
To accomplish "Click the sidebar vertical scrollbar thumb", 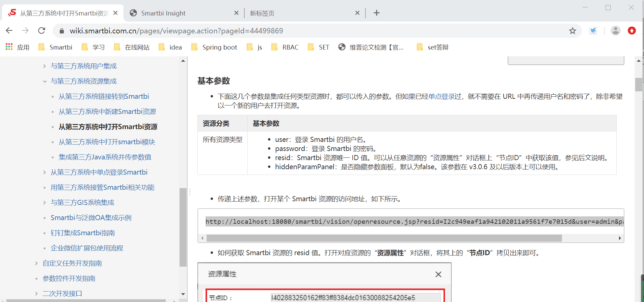I will point(183,227).
